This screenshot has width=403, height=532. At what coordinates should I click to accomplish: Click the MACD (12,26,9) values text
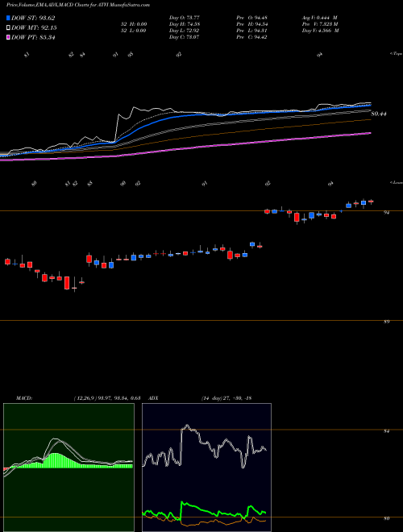pyautogui.click(x=107, y=398)
